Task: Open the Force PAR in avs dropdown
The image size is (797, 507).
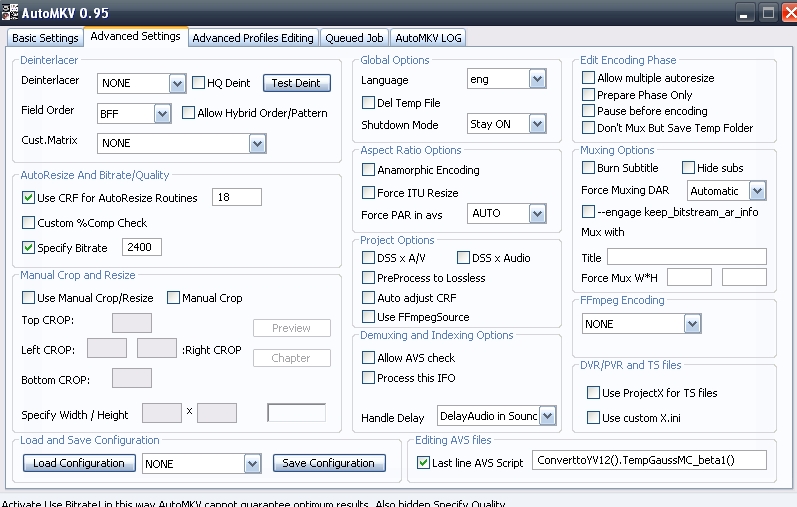Action: click(x=537, y=214)
